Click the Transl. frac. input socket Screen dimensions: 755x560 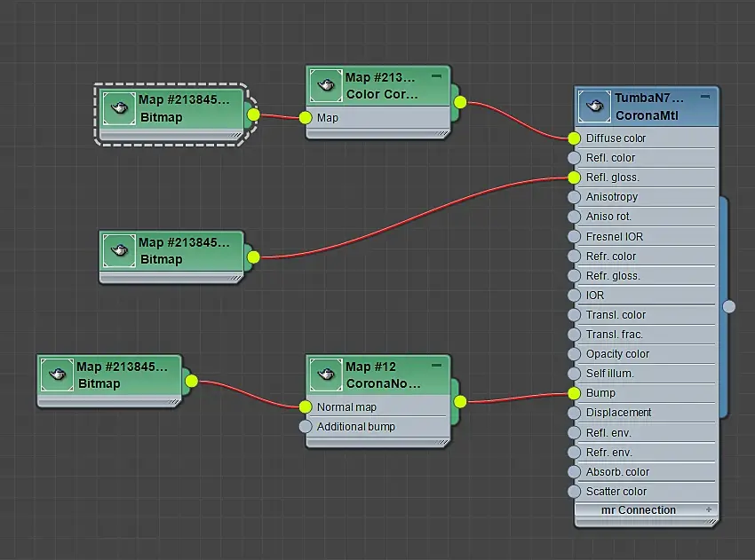click(574, 335)
